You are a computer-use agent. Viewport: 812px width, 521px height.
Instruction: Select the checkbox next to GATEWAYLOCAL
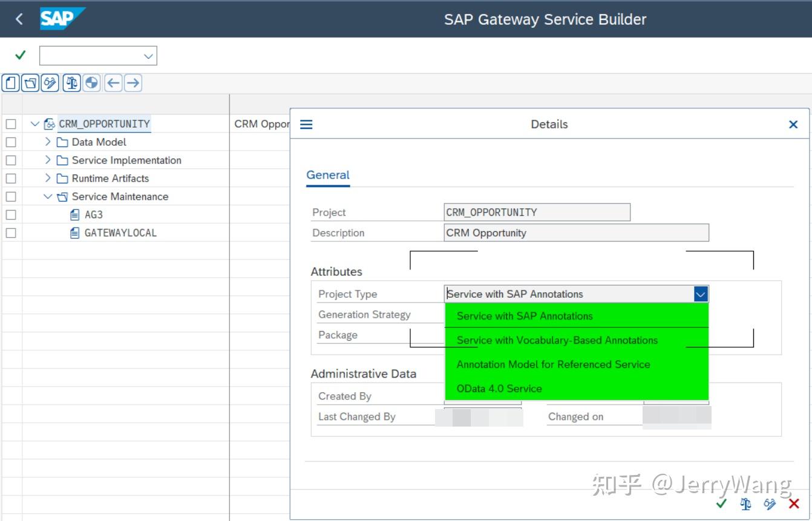pos(11,232)
